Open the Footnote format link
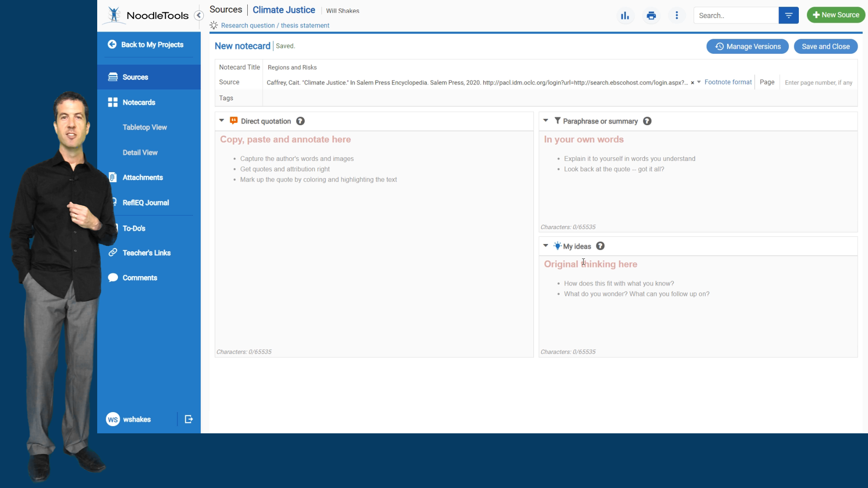This screenshot has height=488, width=868. click(728, 82)
